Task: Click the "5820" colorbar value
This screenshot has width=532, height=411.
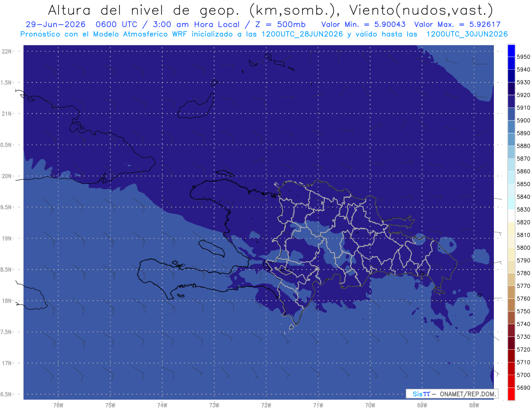Action: point(523,222)
